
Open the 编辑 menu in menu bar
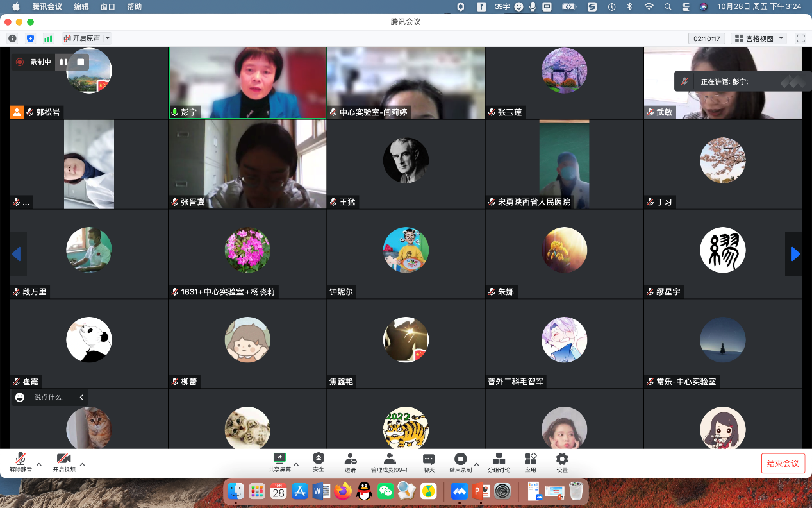[x=81, y=6]
